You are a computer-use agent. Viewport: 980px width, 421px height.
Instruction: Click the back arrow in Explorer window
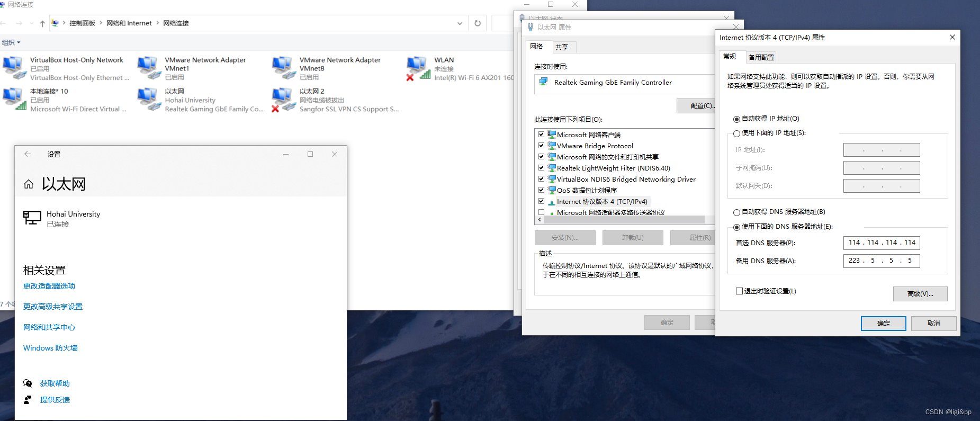point(3,23)
